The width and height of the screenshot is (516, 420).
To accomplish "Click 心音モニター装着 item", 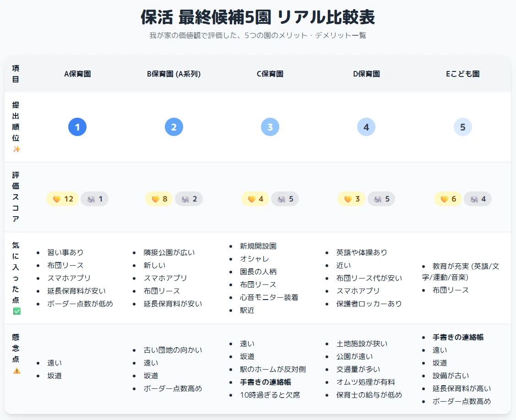I will 269,297.
